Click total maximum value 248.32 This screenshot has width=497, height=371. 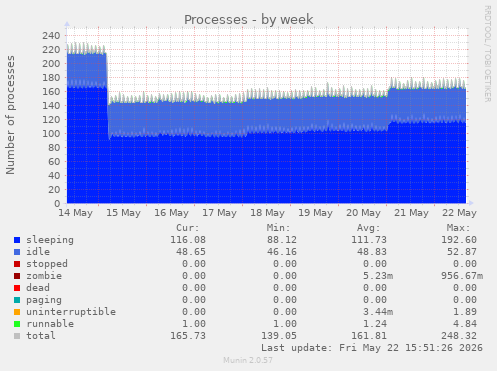click(x=459, y=336)
